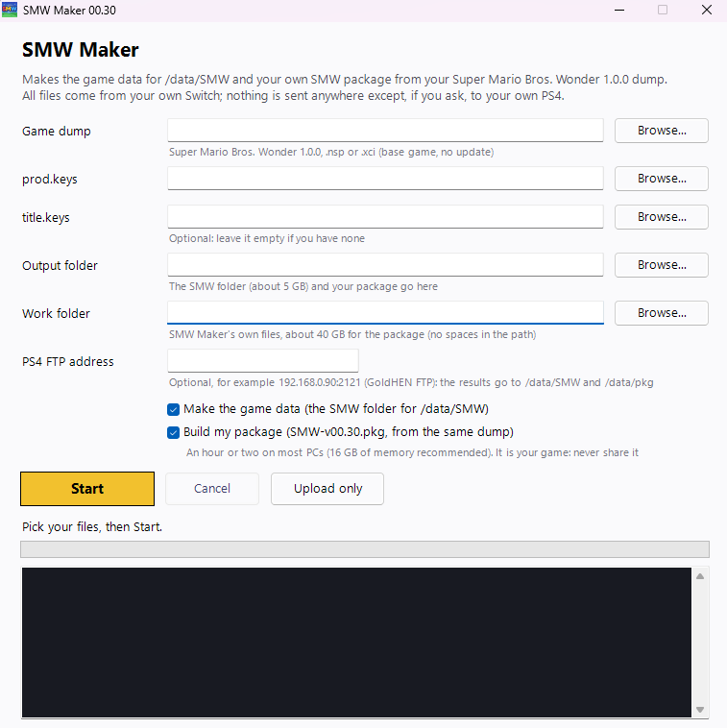Click the SMW Maker app icon in title bar
727x728 pixels.
[10, 10]
